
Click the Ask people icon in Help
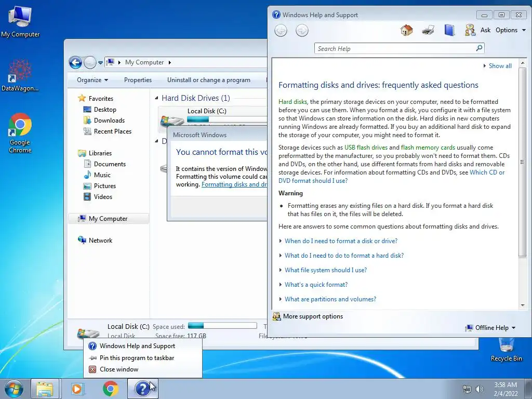pos(470,30)
